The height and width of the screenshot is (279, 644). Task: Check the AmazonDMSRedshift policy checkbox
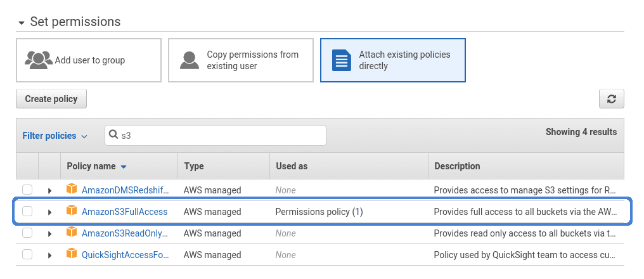(27, 190)
